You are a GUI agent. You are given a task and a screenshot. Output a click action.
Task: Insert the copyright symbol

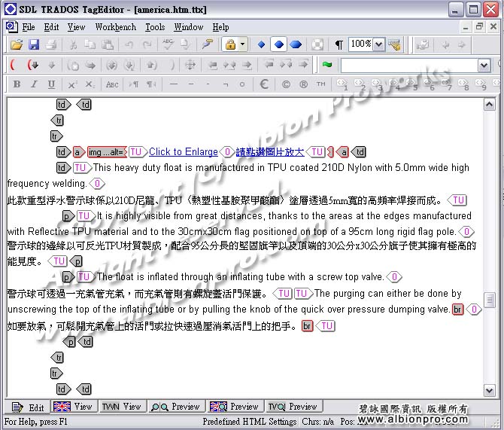tap(286, 84)
